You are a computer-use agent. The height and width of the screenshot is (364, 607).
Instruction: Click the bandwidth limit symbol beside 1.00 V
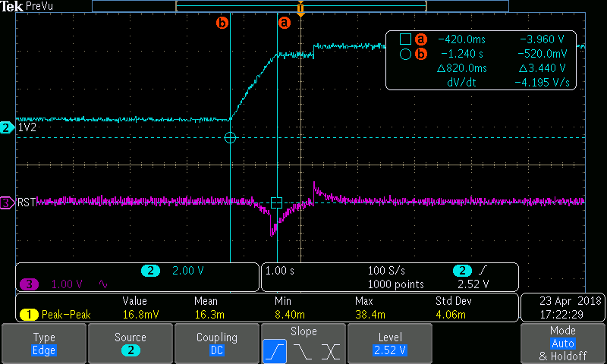pos(103,284)
